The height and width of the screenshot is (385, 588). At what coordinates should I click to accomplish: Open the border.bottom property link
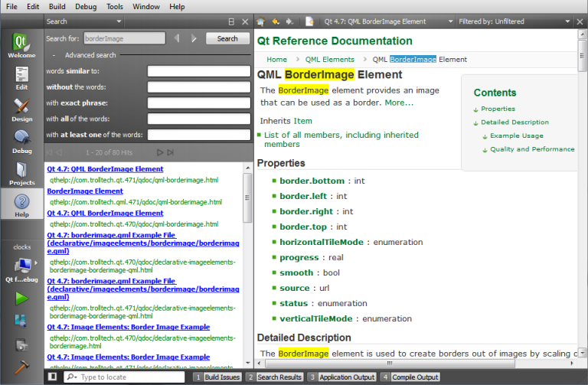[x=312, y=181]
